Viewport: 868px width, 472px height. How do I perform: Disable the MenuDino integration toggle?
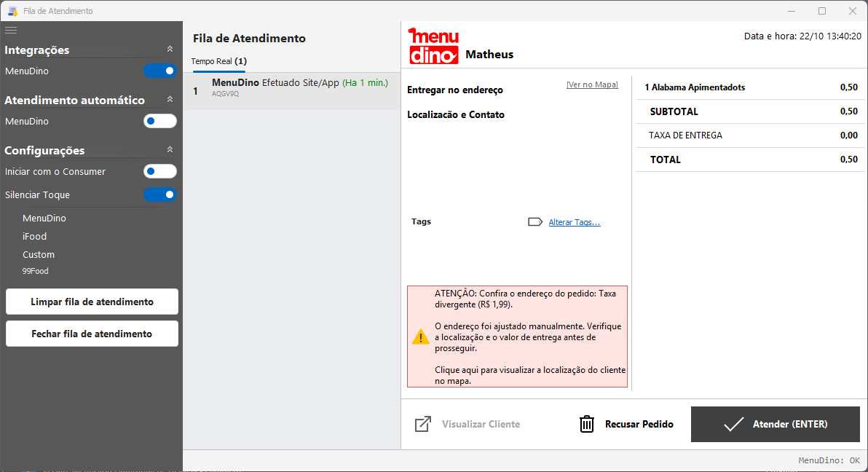click(160, 71)
